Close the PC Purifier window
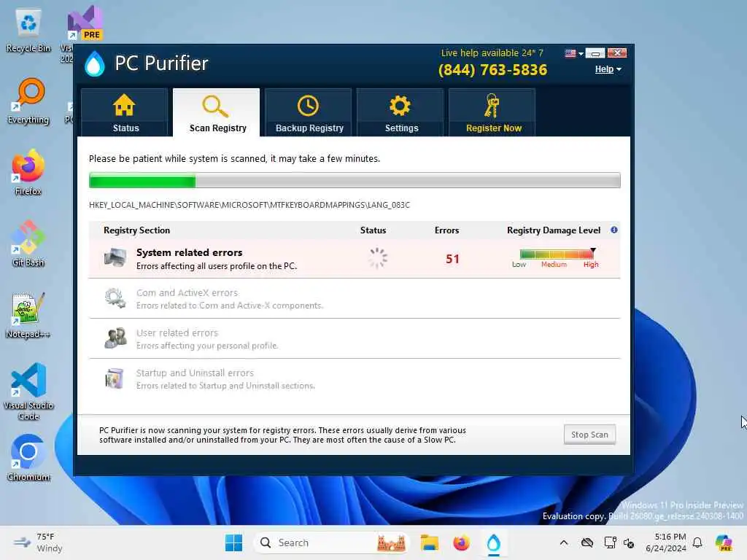Screen dimensions: 747x560 pyautogui.click(x=617, y=53)
